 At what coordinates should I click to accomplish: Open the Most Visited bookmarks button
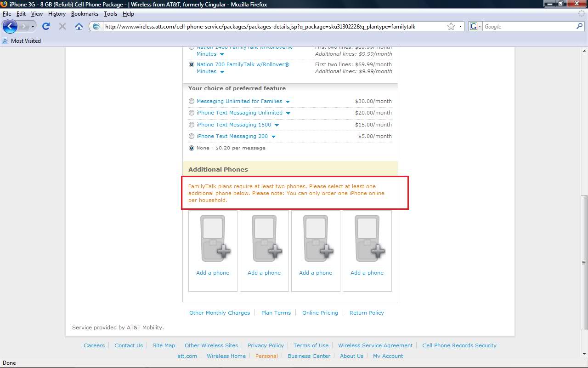pyautogui.click(x=22, y=40)
